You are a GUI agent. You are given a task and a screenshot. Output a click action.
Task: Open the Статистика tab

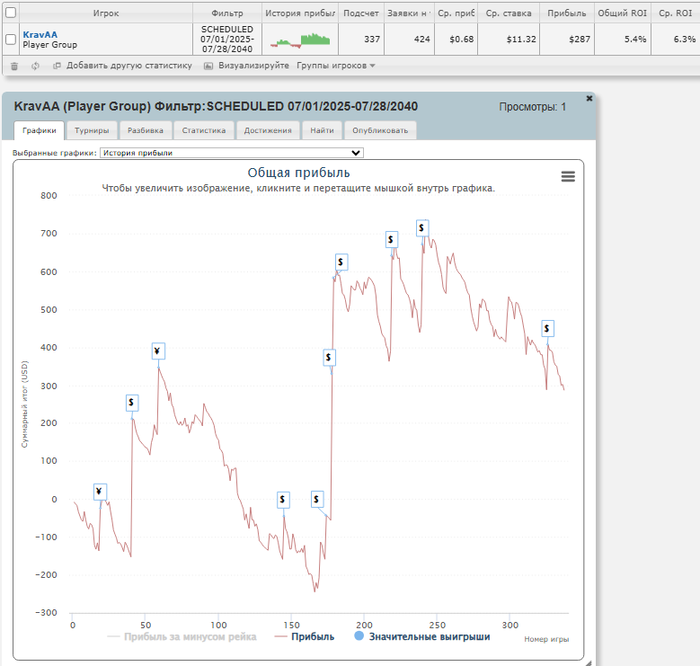tap(204, 130)
